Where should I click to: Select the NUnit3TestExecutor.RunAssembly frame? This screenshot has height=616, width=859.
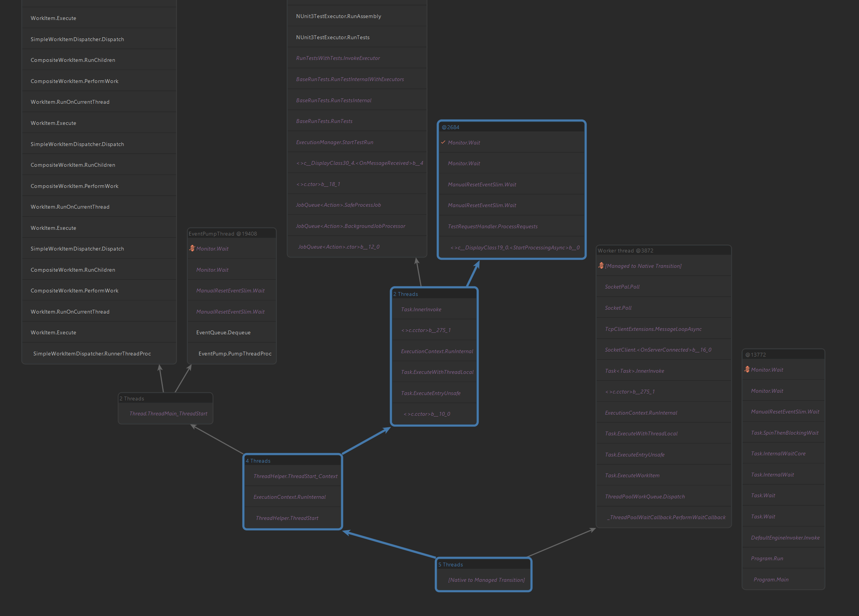pos(338,16)
